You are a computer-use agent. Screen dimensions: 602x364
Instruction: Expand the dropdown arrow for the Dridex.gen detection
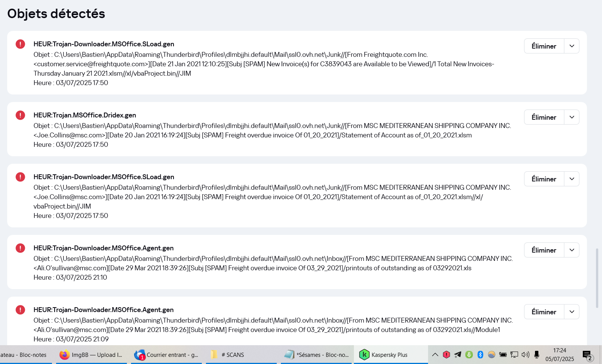pyautogui.click(x=572, y=117)
